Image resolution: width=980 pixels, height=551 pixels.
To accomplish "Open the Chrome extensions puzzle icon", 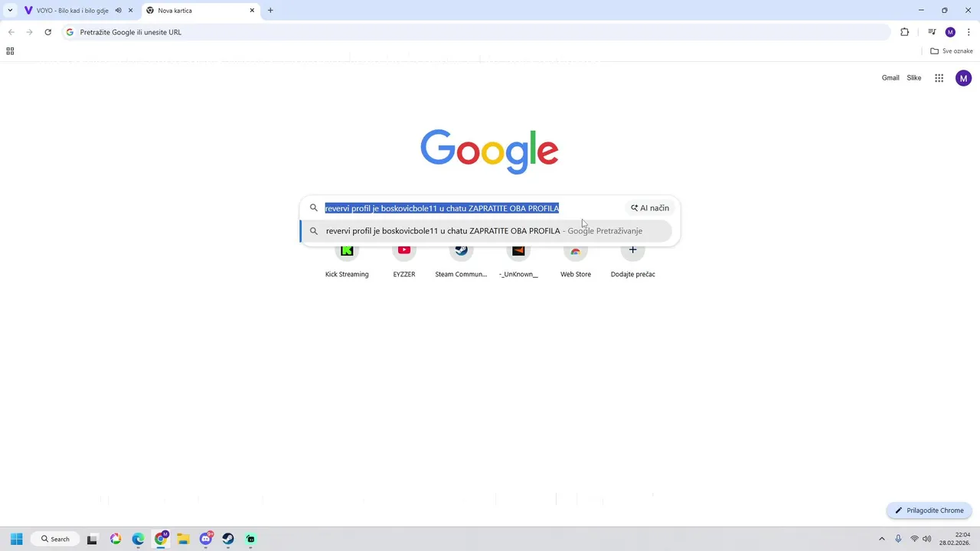I will point(904,32).
